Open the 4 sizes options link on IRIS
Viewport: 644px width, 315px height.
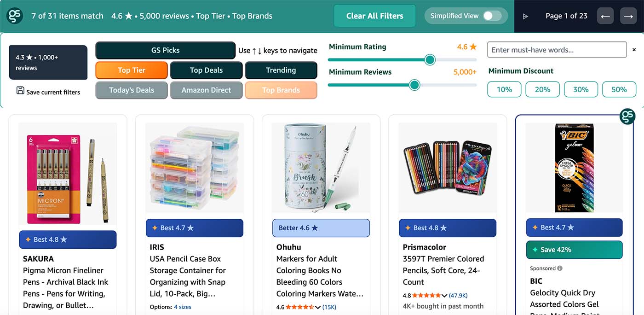tap(183, 307)
